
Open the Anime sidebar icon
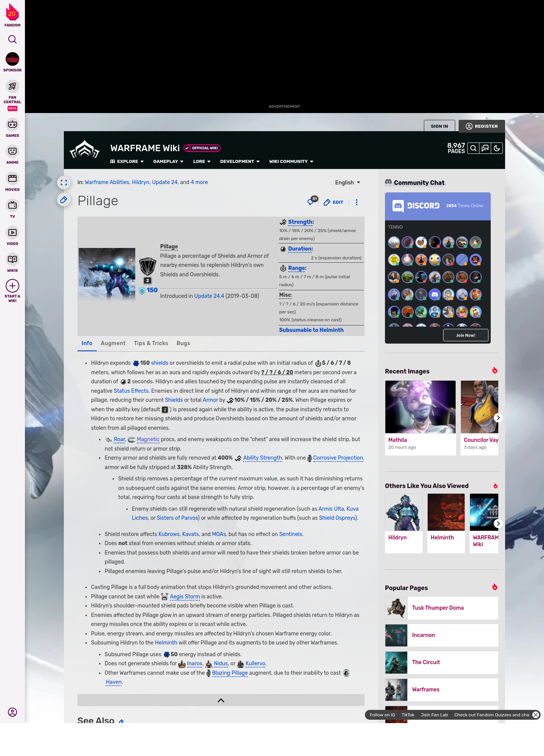pos(12,151)
